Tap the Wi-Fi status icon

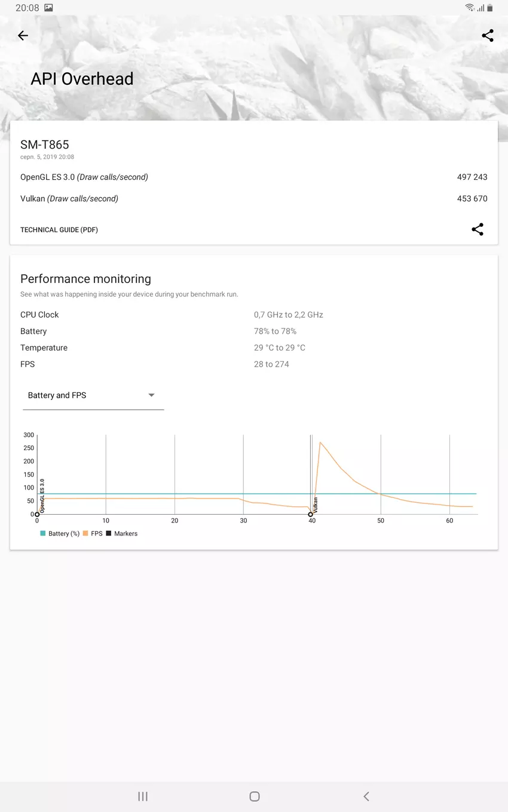tap(470, 8)
